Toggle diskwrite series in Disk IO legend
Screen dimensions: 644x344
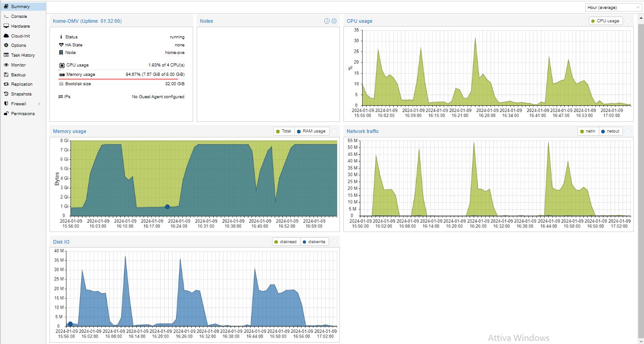tap(314, 242)
